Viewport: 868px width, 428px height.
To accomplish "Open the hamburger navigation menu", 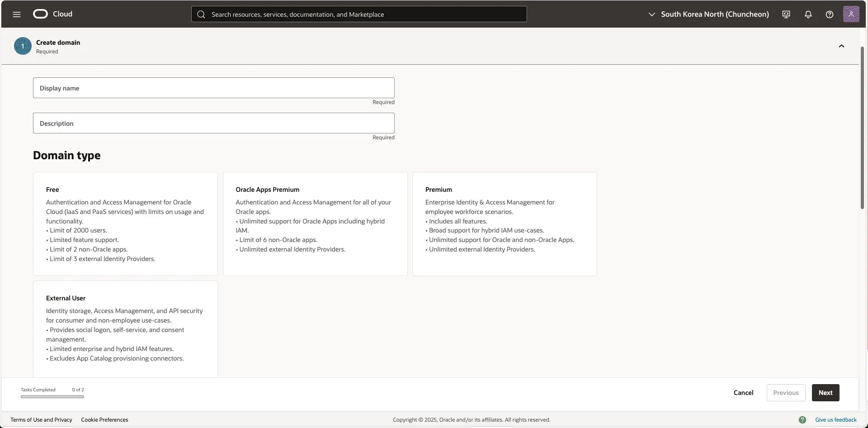I will pos(17,14).
